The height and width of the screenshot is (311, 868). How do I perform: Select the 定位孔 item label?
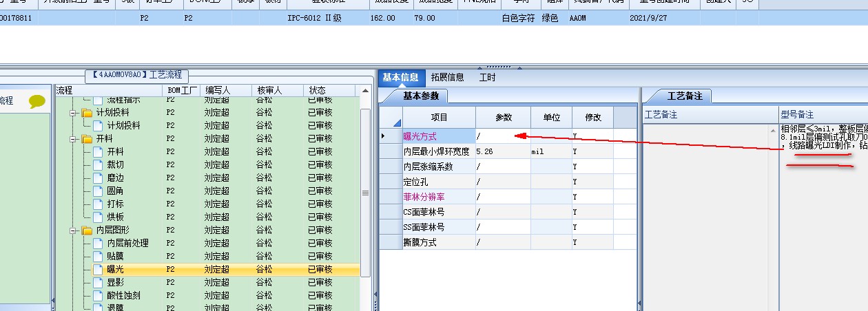pos(416,182)
